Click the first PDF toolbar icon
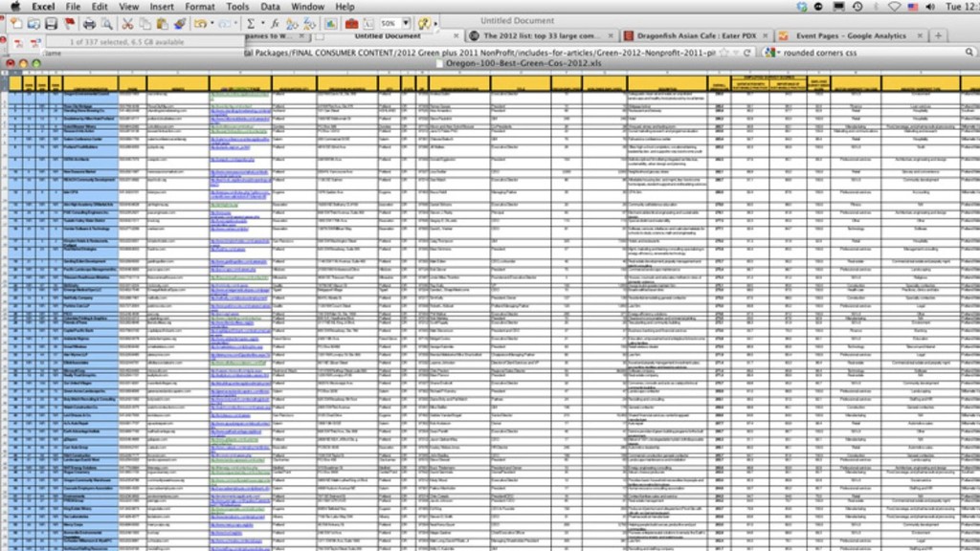 18,42
